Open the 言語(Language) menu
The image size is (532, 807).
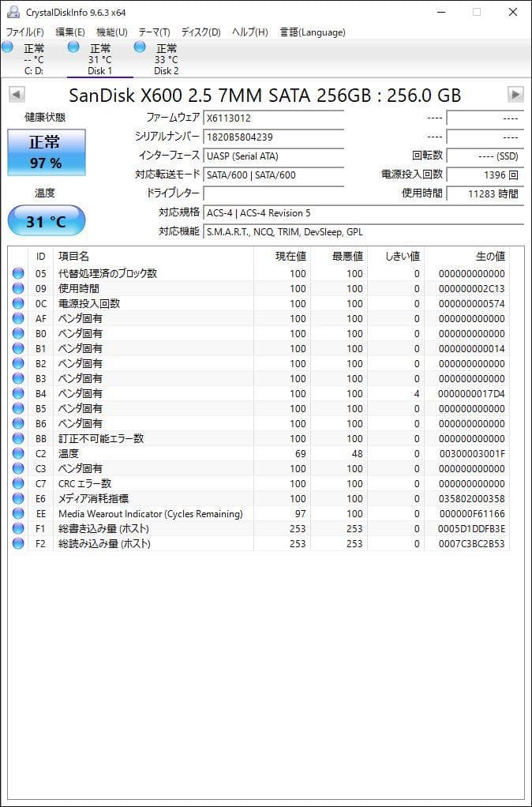(313, 32)
